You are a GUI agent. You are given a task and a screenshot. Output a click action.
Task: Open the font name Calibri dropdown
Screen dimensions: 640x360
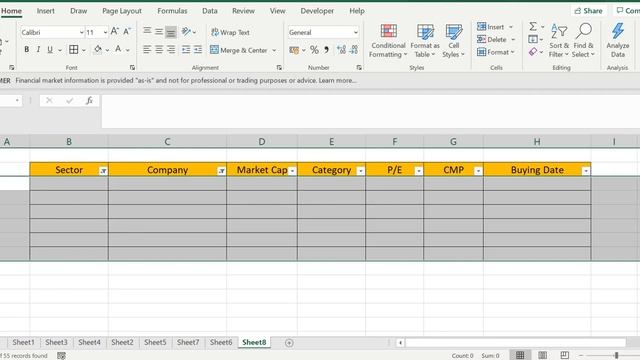tap(81, 32)
